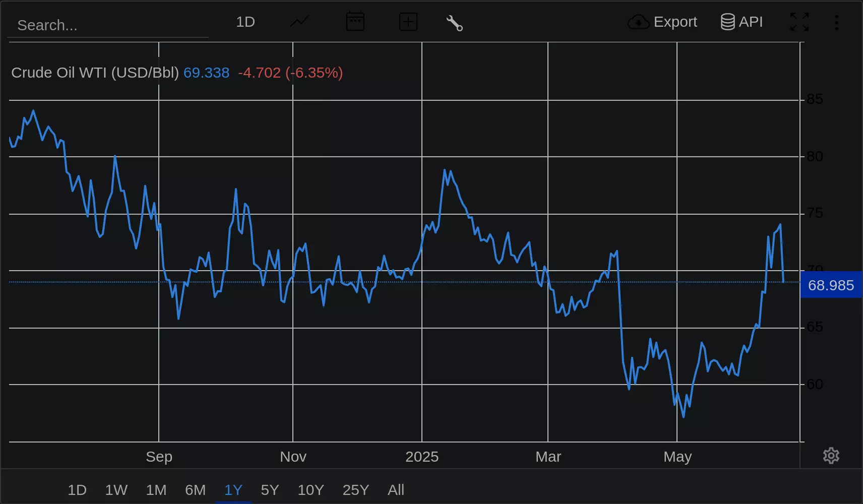Select the active 1Y range tab
This screenshot has width=863, height=504.
point(233,490)
